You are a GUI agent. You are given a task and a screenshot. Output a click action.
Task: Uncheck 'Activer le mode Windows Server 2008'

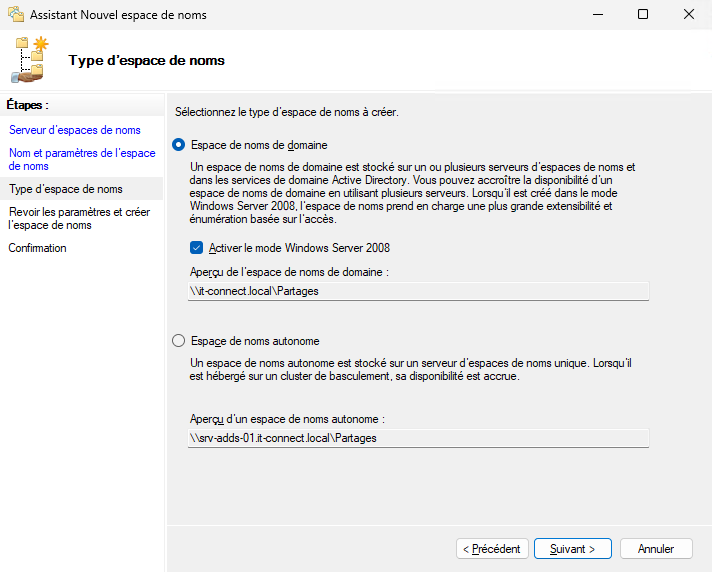[x=196, y=248]
